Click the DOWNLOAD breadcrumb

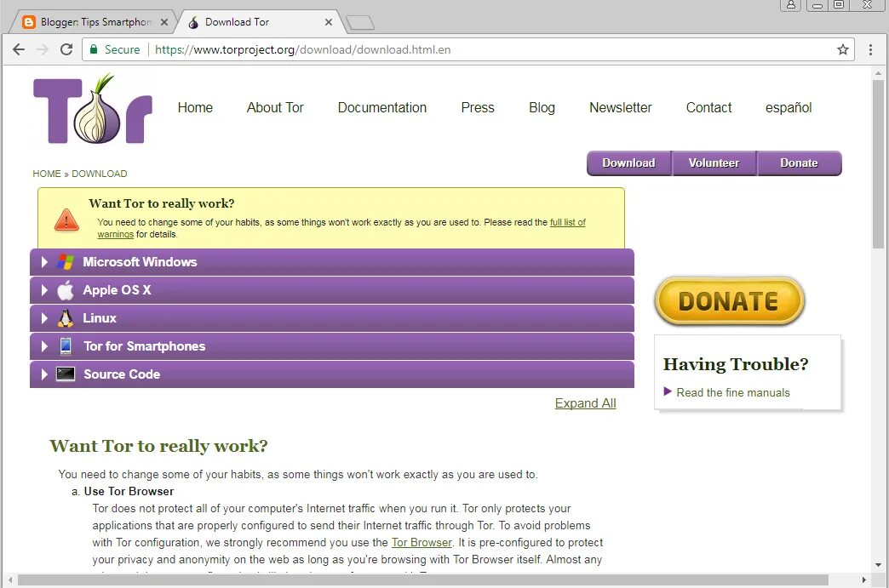(x=100, y=174)
